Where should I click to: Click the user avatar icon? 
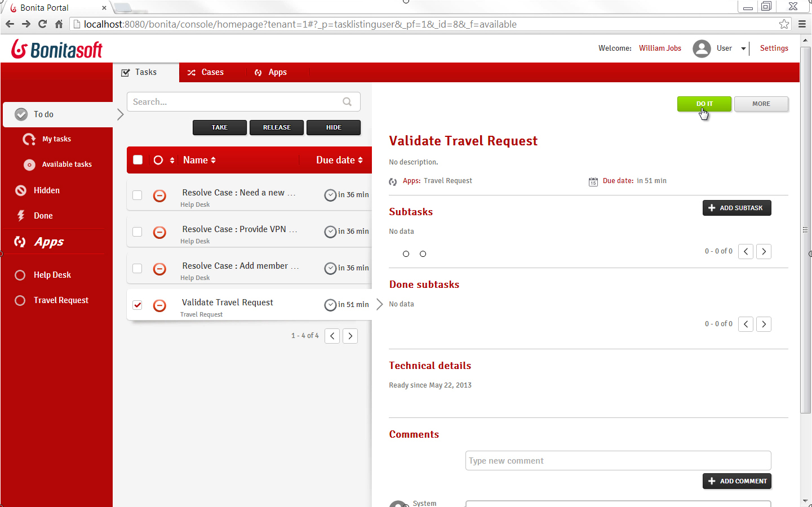702,48
